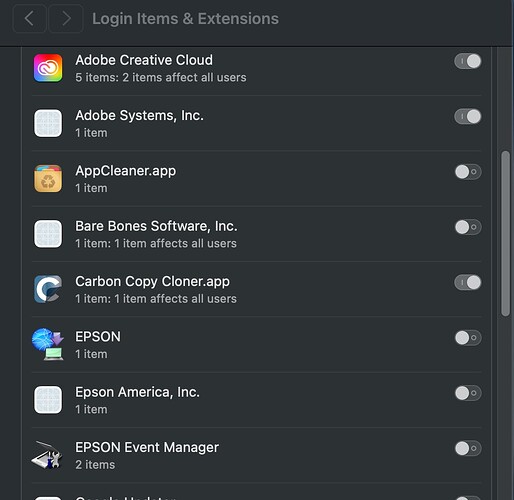Select Bare Bones Software, Inc. label

click(156, 226)
